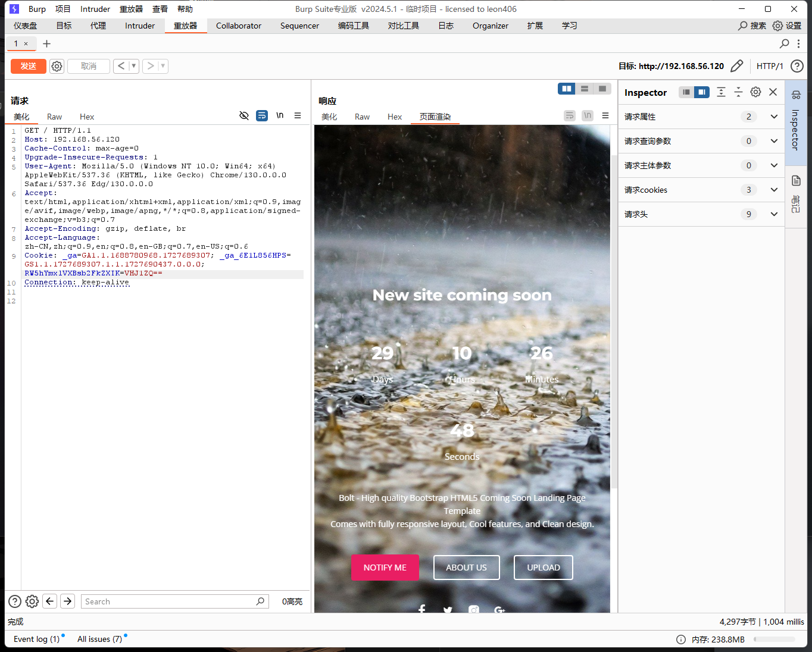Viewport: 812px width, 652px height.
Task: Open history dropdown next to back arrow
Action: (134, 66)
